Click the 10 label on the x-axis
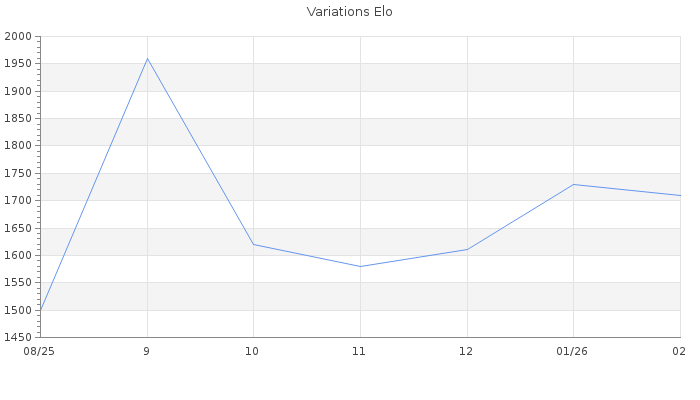This screenshot has height=400, width=700. click(x=253, y=351)
